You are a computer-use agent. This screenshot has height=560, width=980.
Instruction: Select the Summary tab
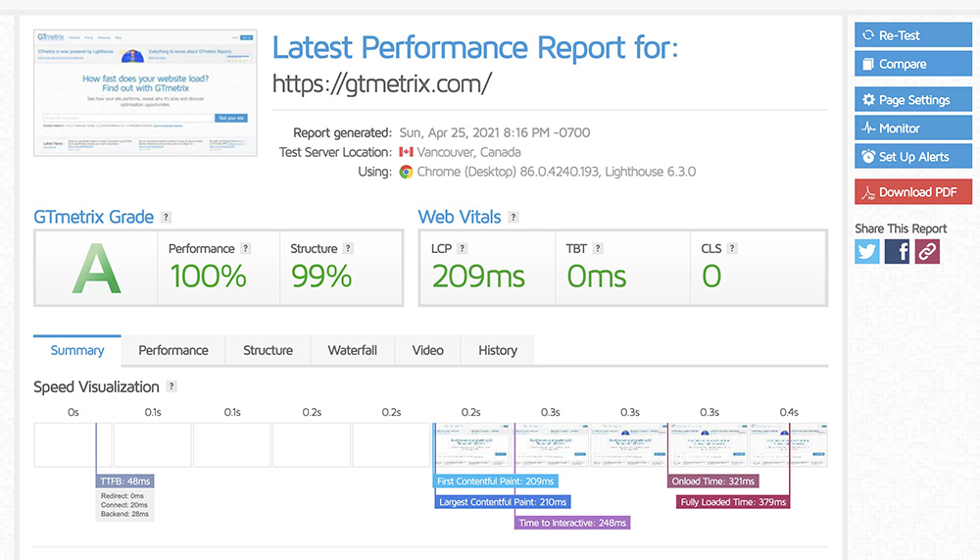tap(76, 350)
